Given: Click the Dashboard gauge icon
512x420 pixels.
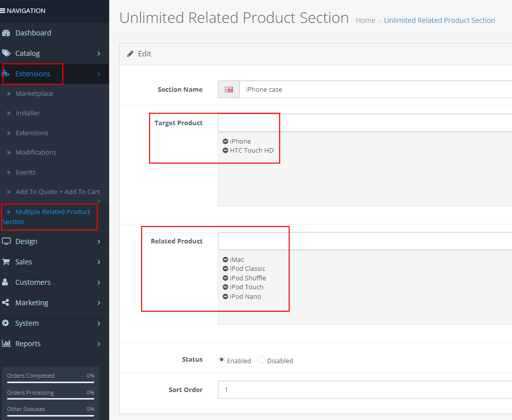Looking at the screenshot, I should click(6, 33).
